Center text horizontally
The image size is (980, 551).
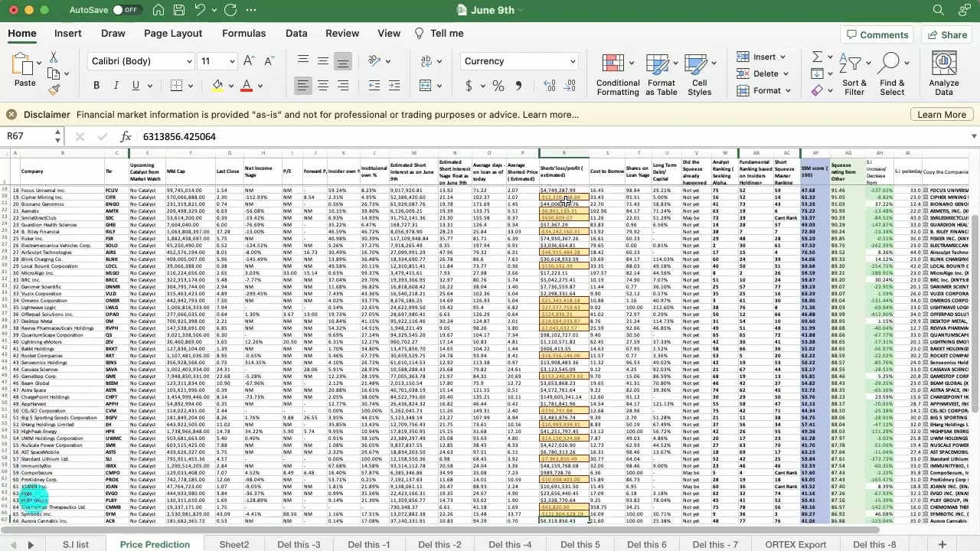323,86
